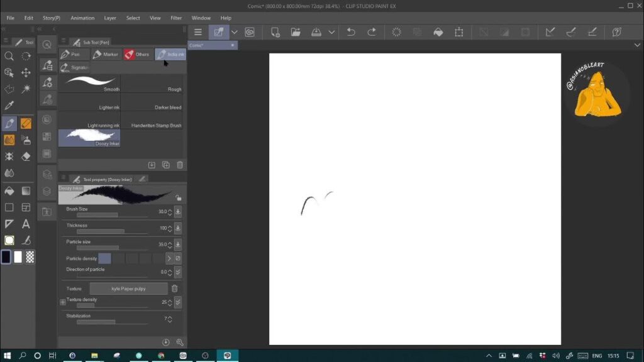Click the Open file folder icon
The height and width of the screenshot is (362, 644).
pos(296,32)
